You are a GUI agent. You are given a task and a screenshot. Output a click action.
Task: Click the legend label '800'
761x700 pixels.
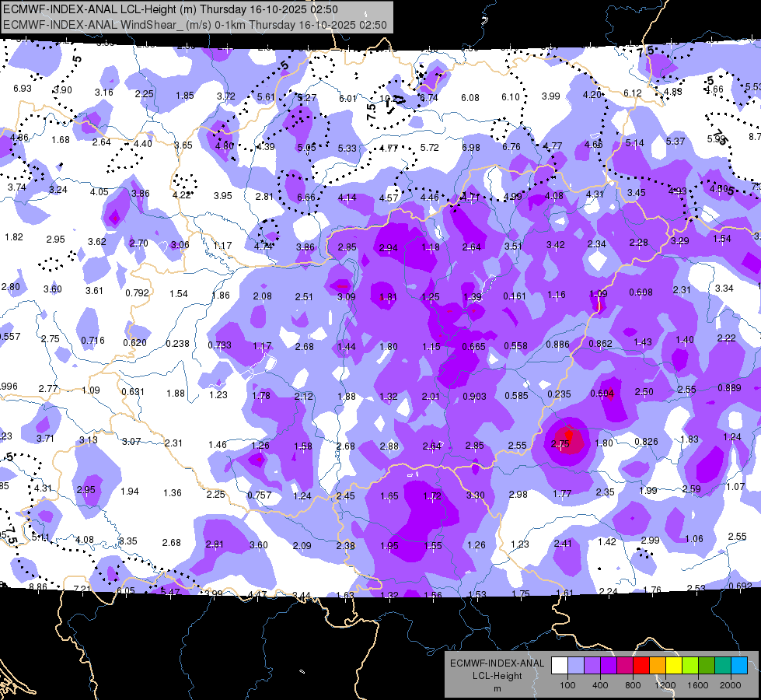coord(633,685)
